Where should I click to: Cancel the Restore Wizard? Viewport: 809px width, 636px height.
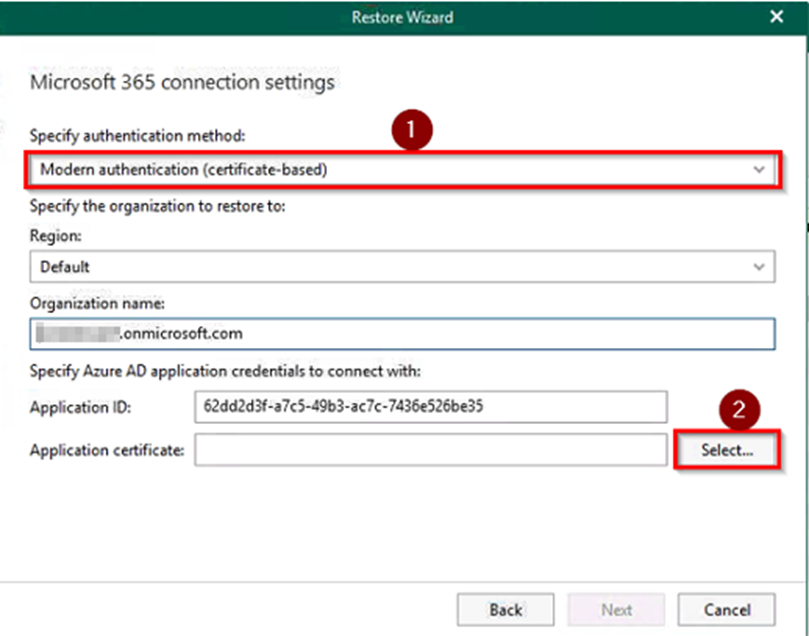tap(726, 610)
